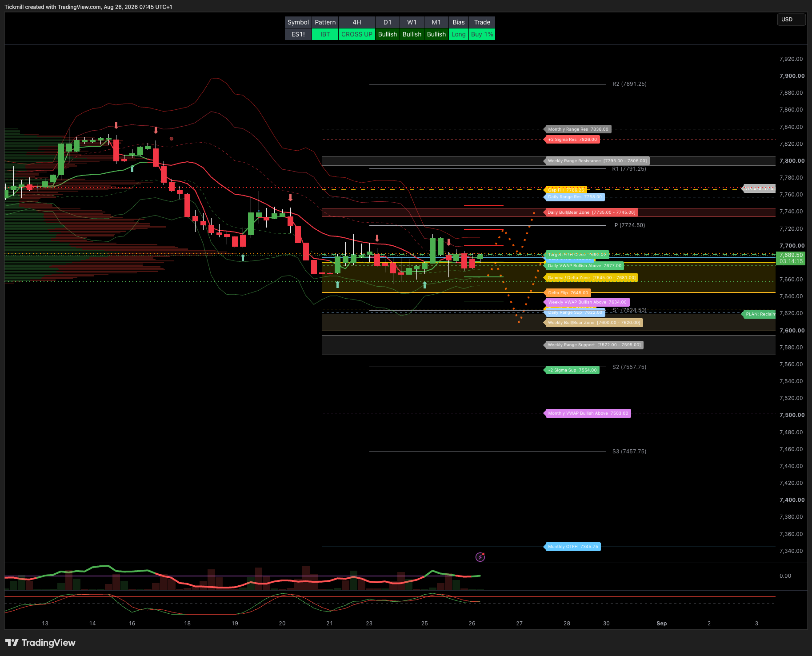This screenshot has height=656, width=812.
Task: Select the Monthly OTFH 7345.75 label
Action: pos(572,547)
